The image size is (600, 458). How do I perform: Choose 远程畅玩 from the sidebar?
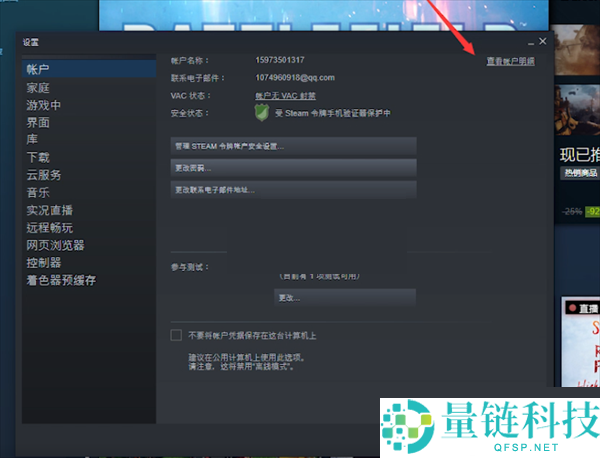[50, 228]
